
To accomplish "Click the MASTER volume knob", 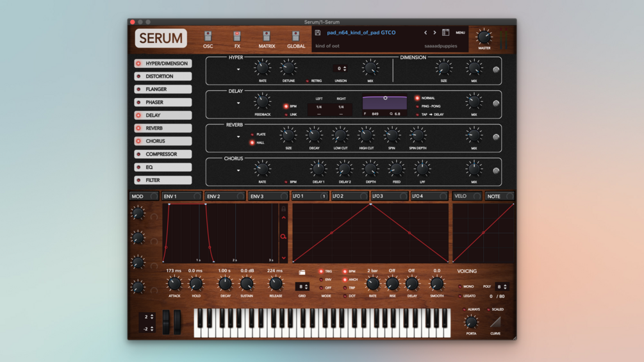I will pos(484,37).
